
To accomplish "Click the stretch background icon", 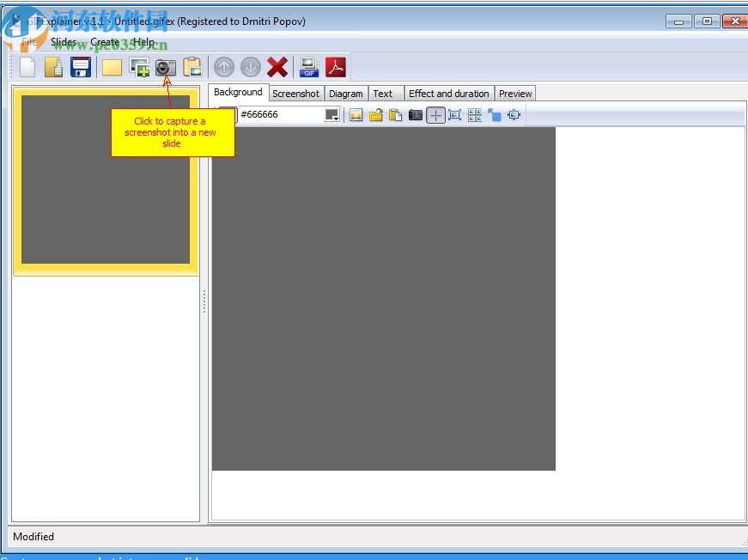I will click(x=514, y=115).
